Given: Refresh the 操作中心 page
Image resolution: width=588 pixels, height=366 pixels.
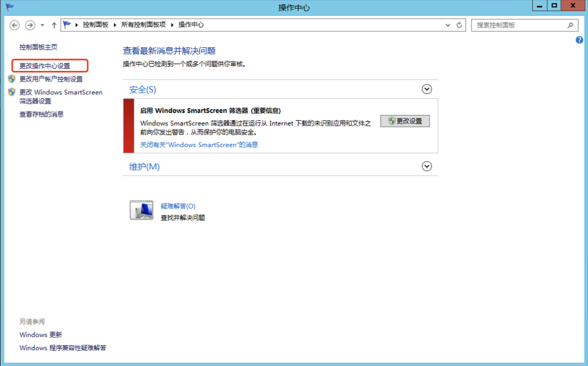Looking at the screenshot, I should tap(459, 25).
